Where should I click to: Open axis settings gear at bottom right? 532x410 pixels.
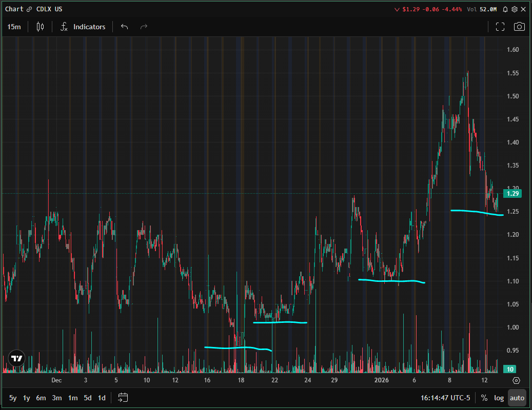[516, 380]
